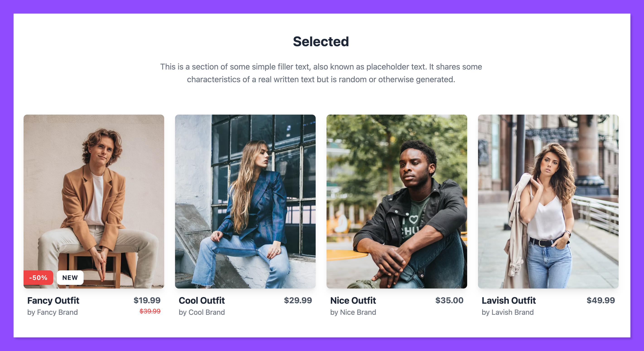Viewport: 644px width, 351px height.
Task: Visit the 'by Cool Brand' link
Action: click(x=202, y=312)
